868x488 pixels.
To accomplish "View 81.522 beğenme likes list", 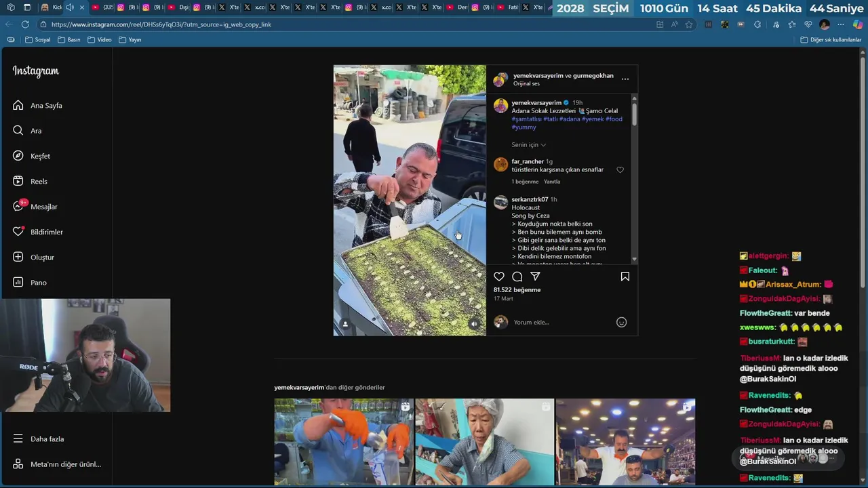I will tap(517, 290).
